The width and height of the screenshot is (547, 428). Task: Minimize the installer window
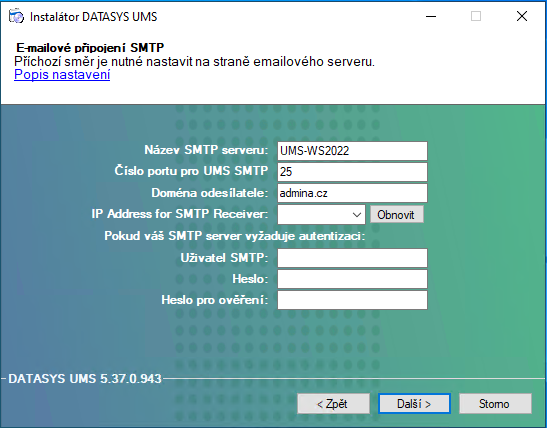click(431, 16)
